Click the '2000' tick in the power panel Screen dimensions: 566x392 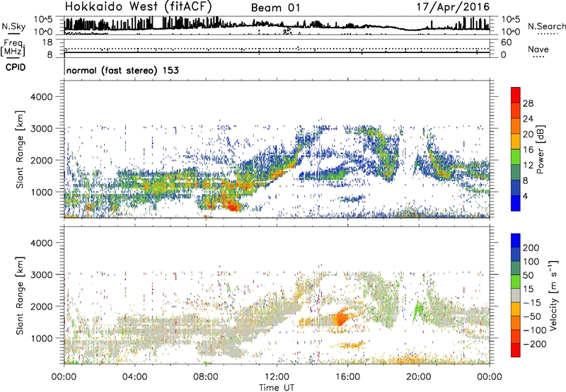click(41, 160)
